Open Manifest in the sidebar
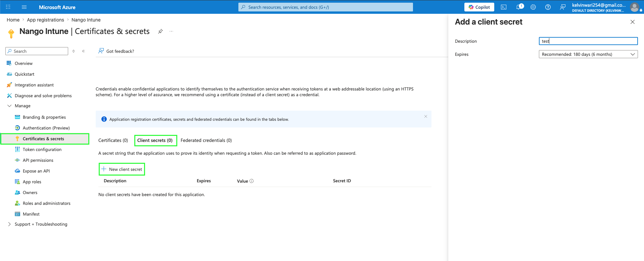Screen dimensions: 644x261 (x=31, y=214)
